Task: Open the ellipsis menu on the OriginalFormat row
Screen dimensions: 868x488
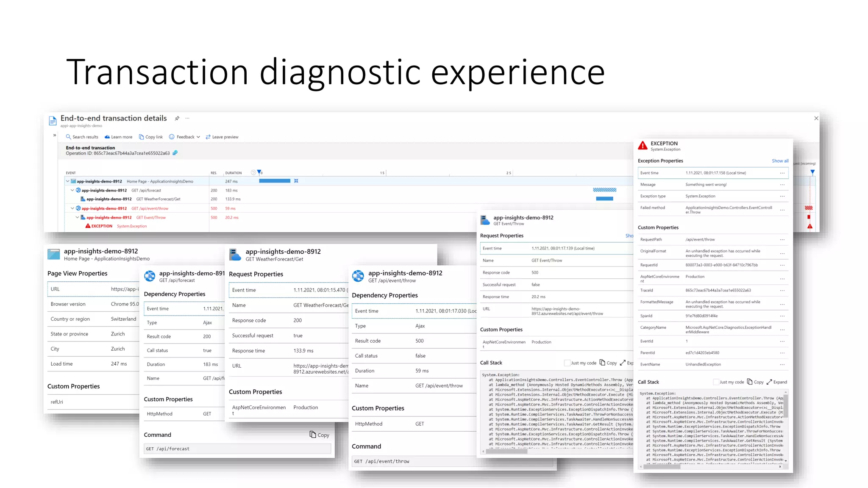Action: [x=782, y=254]
